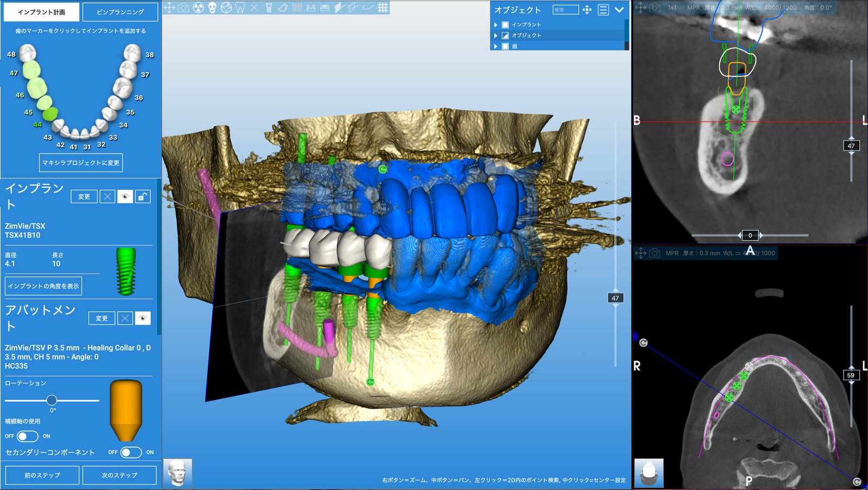Take a snapshot with the 3D view camera icon
Screen dimensions: 868x490
(183, 8)
